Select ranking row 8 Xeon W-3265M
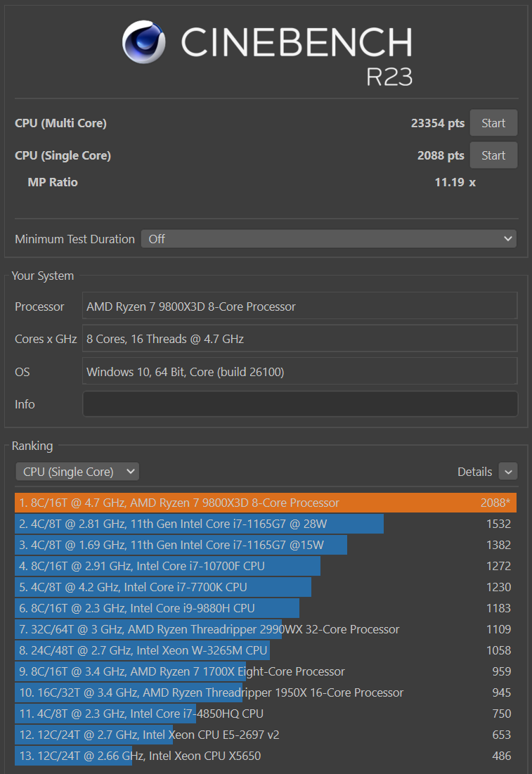This screenshot has height=774, width=532. pyautogui.click(x=266, y=650)
